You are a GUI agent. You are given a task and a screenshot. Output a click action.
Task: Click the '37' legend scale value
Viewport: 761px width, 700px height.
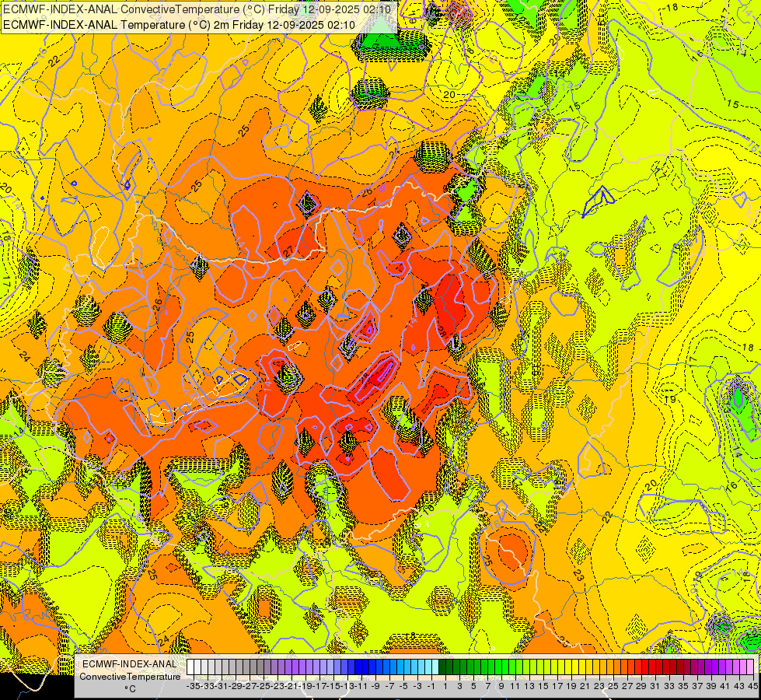(697, 687)
